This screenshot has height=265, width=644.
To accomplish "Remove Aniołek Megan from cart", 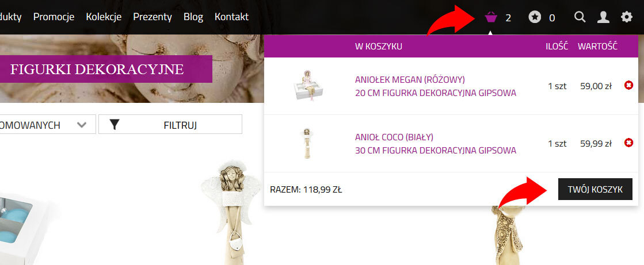I will (x=628, y=85).
